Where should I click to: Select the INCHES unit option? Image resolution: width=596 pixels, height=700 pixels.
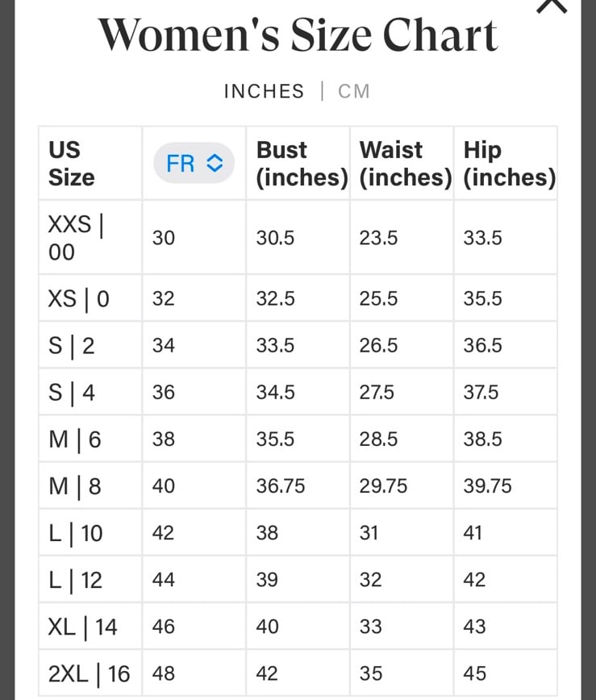coord(264,91)
